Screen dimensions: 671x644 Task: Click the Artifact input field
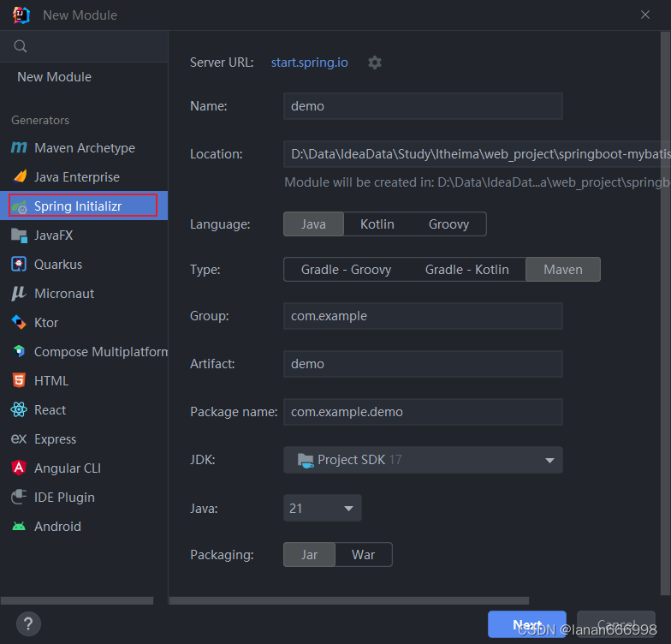[x=423, y=364]
